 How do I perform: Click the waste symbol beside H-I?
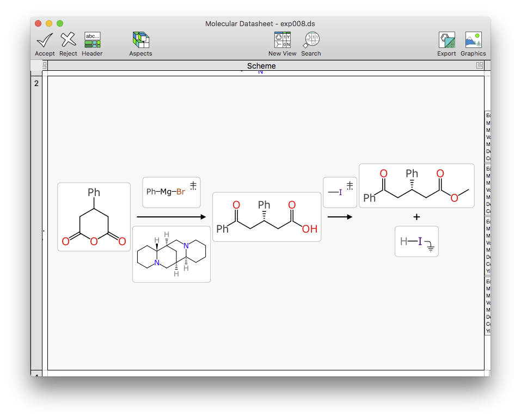coord(430,247)
